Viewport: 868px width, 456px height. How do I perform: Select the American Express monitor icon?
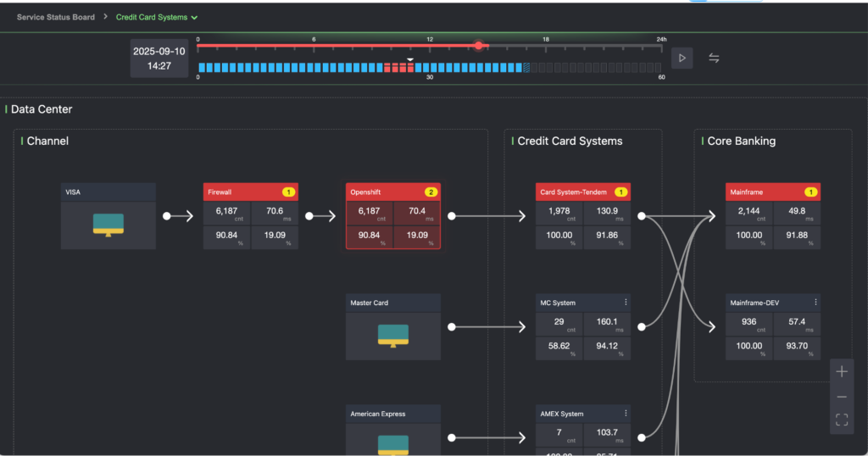point(393,445)
